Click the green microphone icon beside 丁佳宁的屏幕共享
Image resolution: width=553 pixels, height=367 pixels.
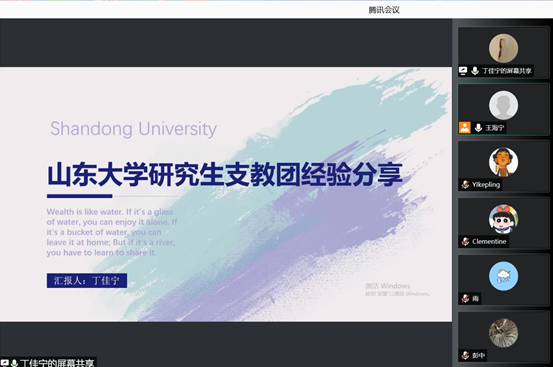pyautogui.click(x=475, y=71)
